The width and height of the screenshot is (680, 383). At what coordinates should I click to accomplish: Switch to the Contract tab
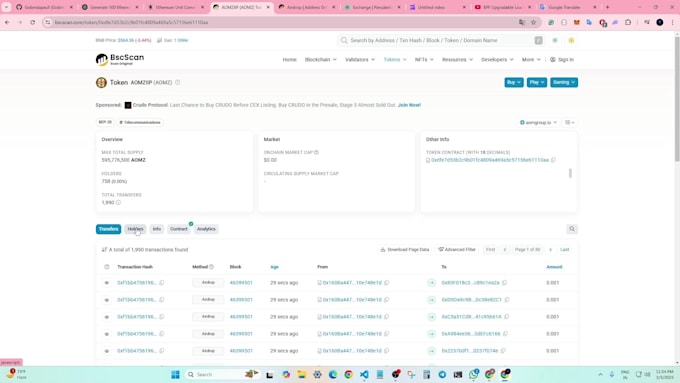pos(179,229)
